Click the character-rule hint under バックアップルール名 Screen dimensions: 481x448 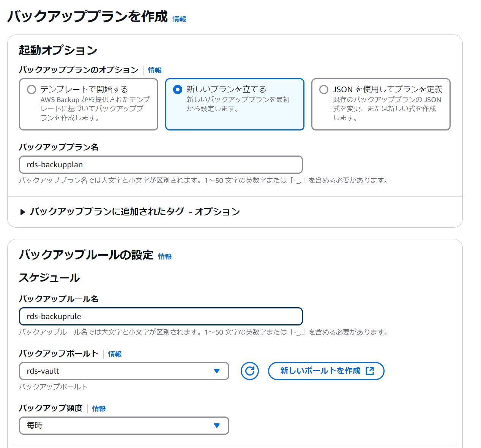click(204, 332)
